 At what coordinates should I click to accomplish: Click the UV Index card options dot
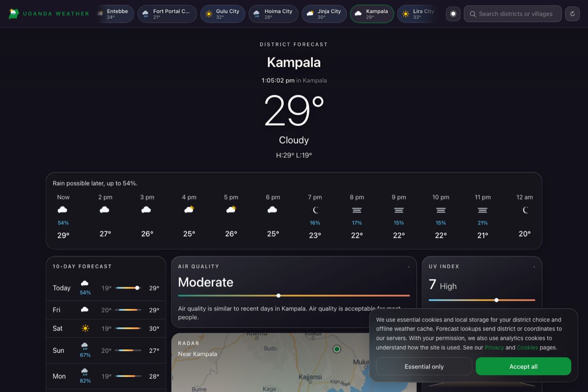click(x=534, y=267)
